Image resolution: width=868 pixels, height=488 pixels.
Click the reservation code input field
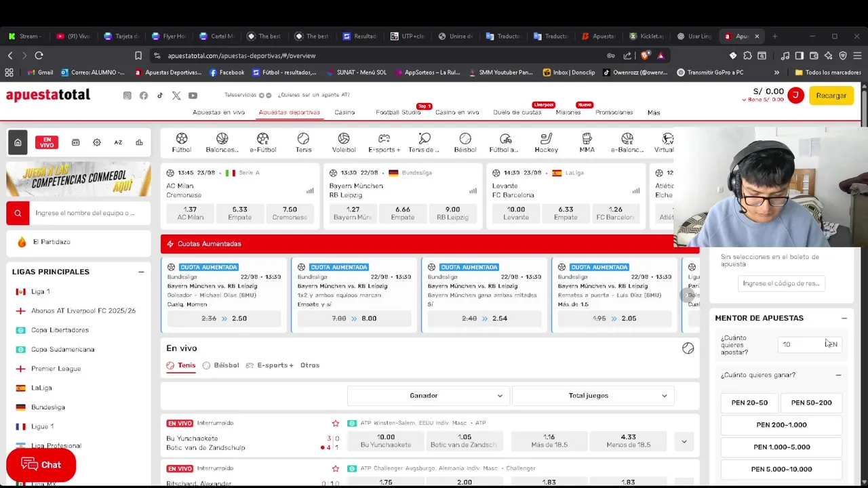[781, 283]
